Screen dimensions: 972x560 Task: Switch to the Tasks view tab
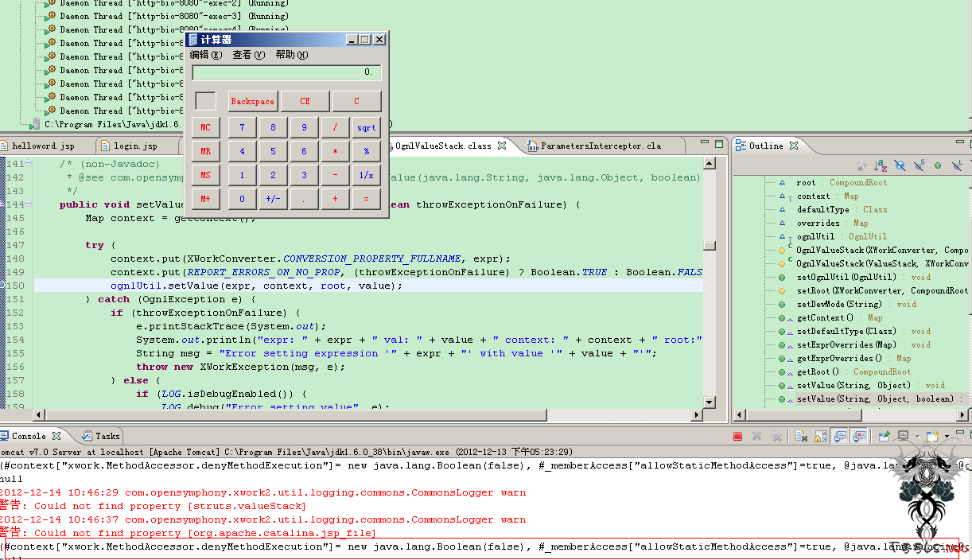[x=101, y=436]
